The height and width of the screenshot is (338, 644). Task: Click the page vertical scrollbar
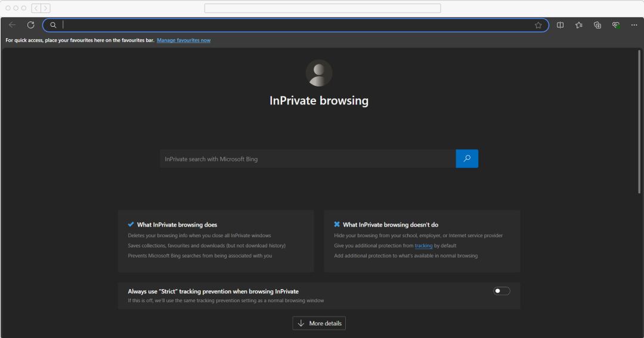tap(639, 122)
